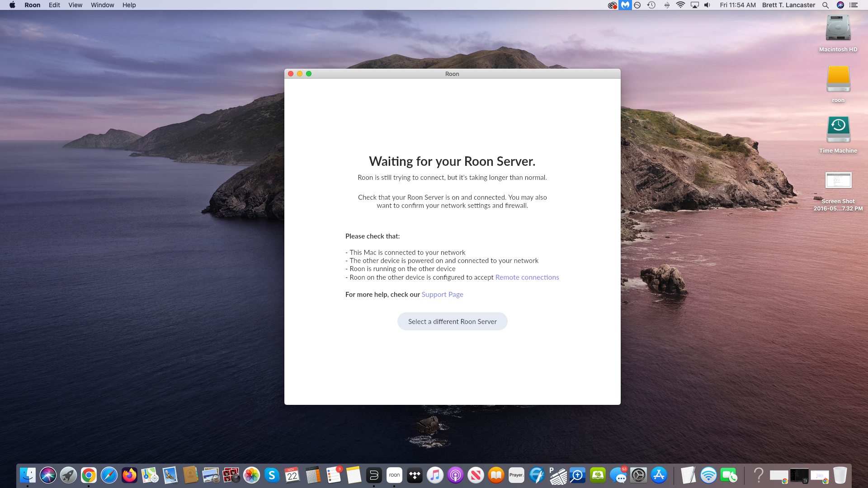Open System Preferences gear icon
The height and width of the screenshot is (488, 868).
click(638, 475)
